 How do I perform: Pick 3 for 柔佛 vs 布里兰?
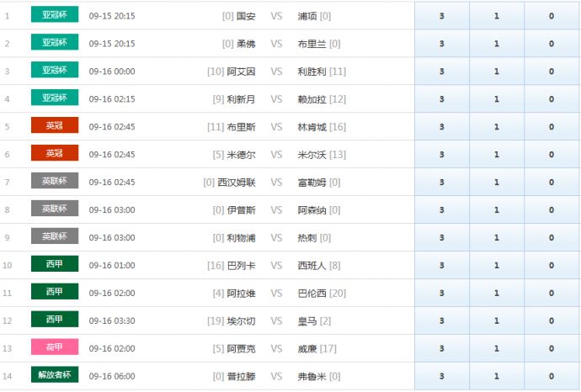[442, 43]
